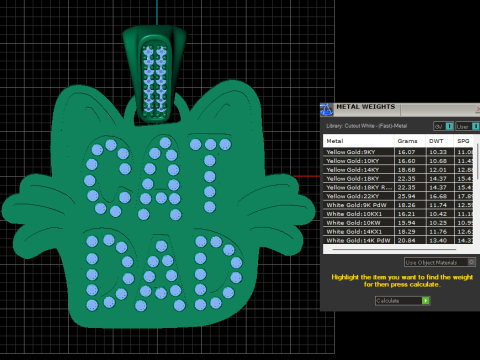Screen dimensions: 480x360
Task: Click the vertical scrollbar of metals table
Action: pyautogui.click(x=477, y=162)
